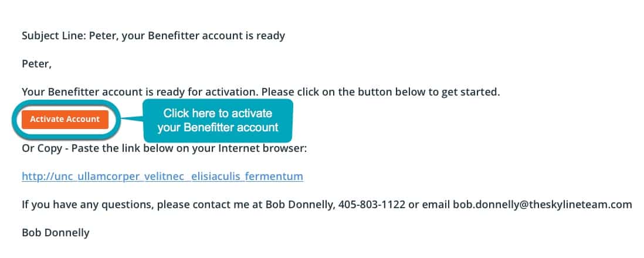Click the Bob Donnelly signature at bottom
644x258 pixels.
point(56,233)
